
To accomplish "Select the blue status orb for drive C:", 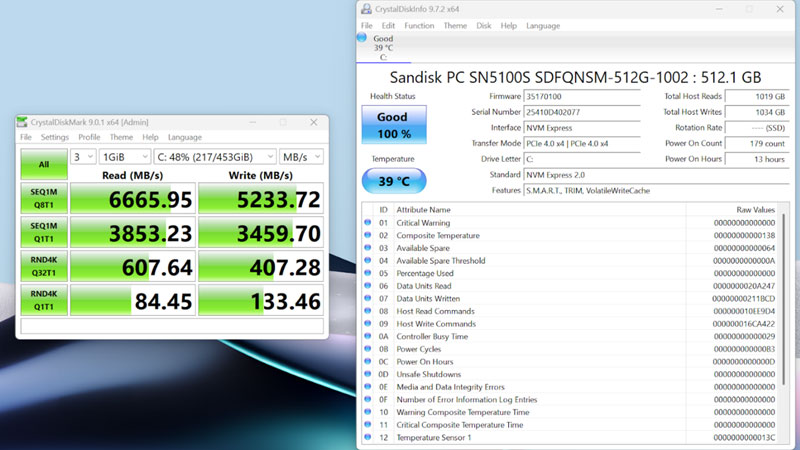I will pyautogui.click(x=362, y=39).
